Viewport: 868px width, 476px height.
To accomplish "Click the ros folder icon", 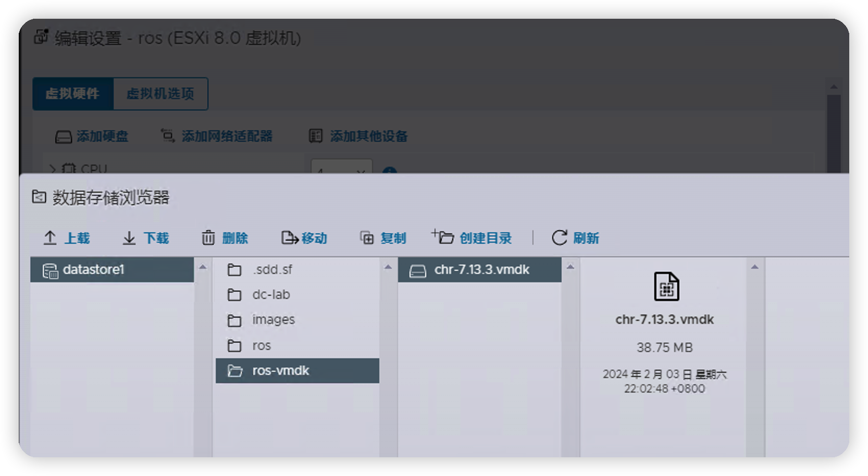I will coord(234,345).
